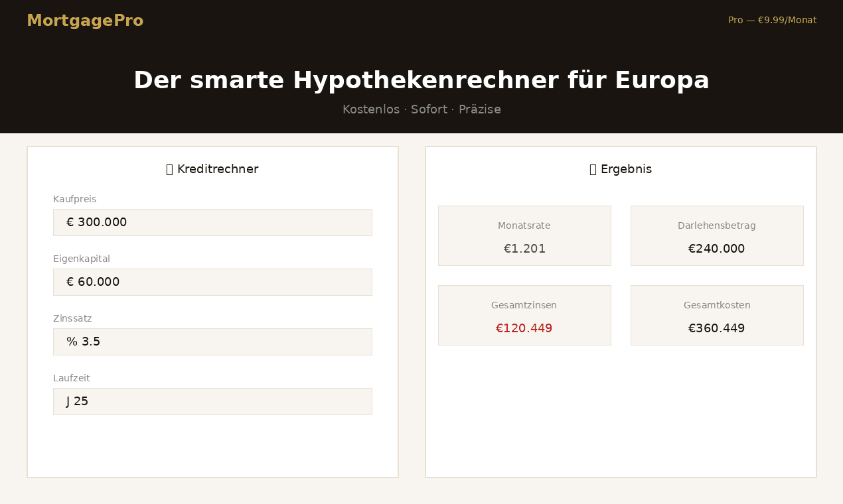843x504 pixels.
Task: Click the icon beside the Ergebnis heading
Action: tap(592, 168)
